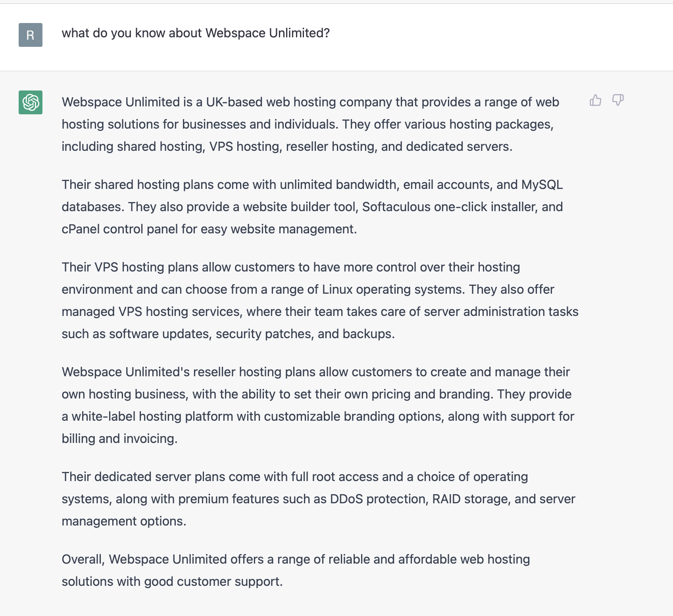The image size is (673, 616).
Task: Click the word 'cPanel' in the response
Action: point(81,229)
